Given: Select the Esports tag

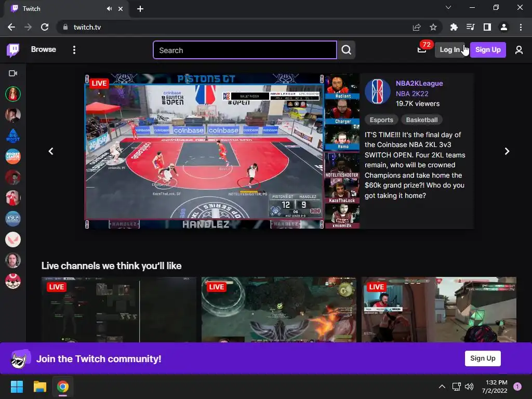Looking at the screenshot, I should point(381,120).
